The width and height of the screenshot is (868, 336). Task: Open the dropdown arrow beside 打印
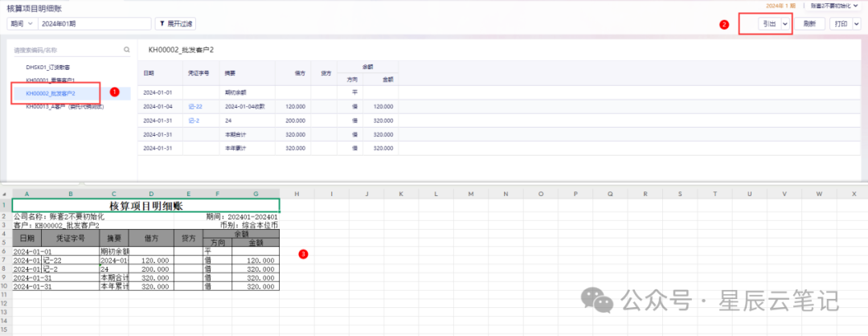click(x=857, y=24)
